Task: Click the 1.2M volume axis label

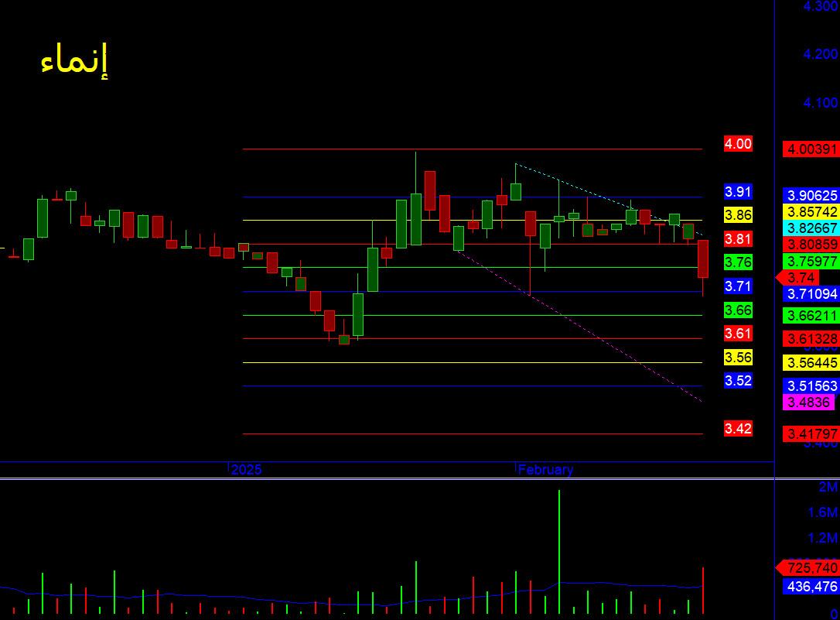Action: tap(823, 537)
